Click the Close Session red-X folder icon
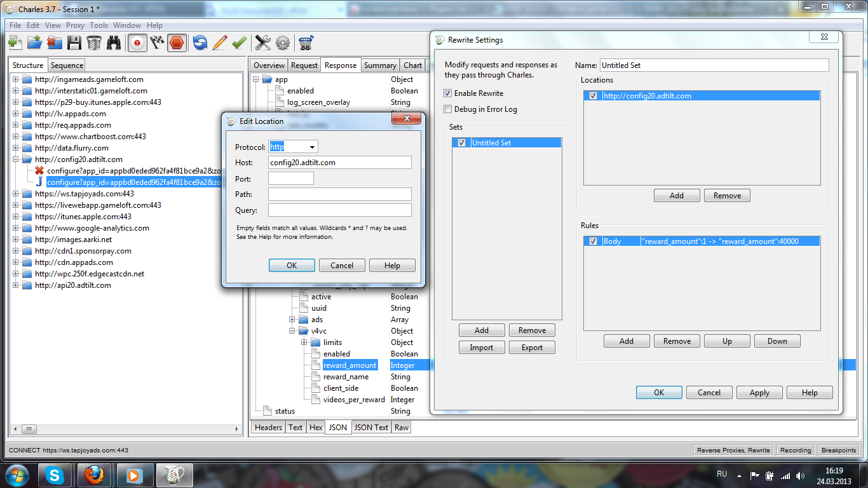Viewport: 868px width, 488px height. point(55,43)
